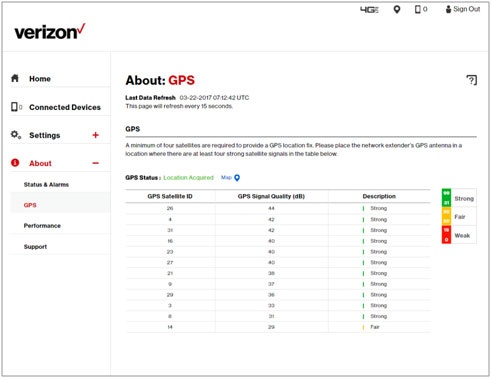Click the yellow Fair legend swatch
This screenshot has height=378, width=492.
pos(446,216)
